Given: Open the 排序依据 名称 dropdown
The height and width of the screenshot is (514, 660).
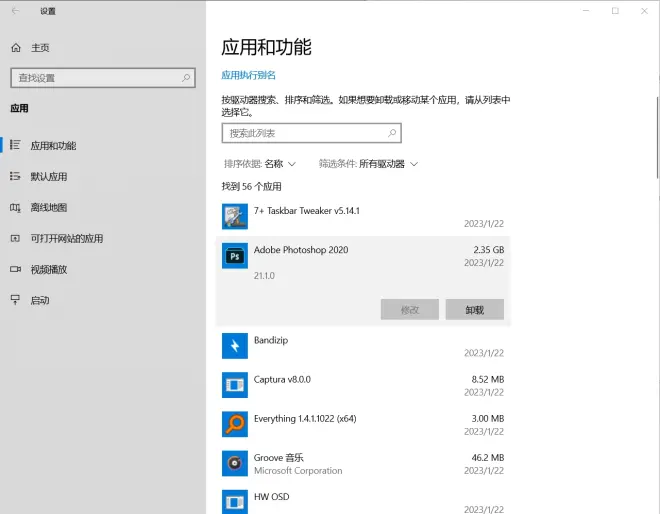Looking at the screenshot, I should pos(260,164).
